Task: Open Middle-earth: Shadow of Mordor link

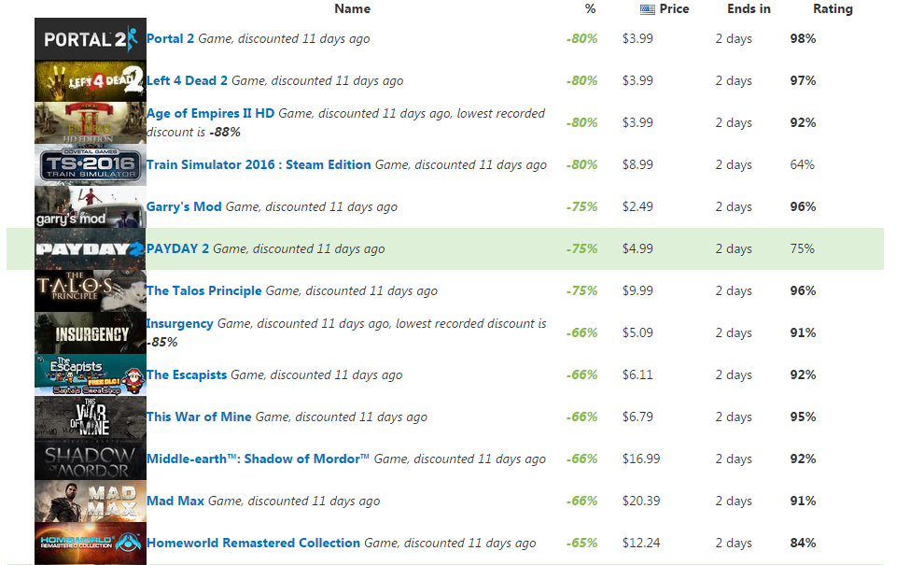Action: click(x=259, y=459)
